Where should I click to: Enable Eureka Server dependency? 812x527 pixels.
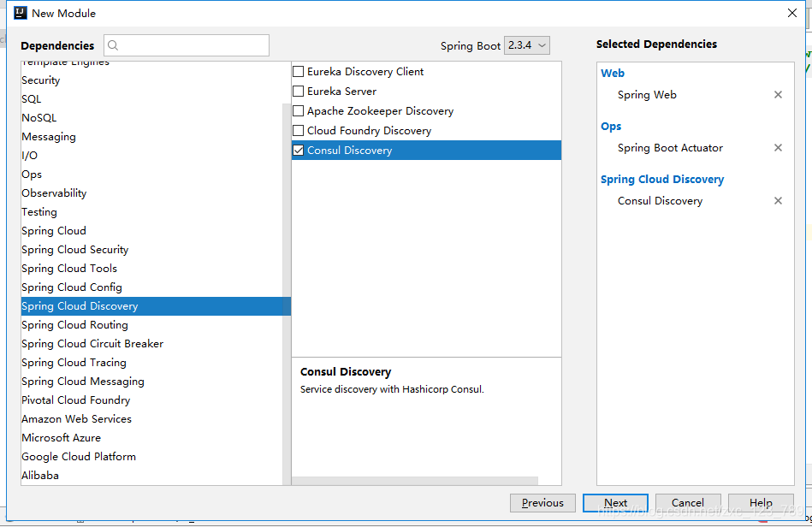tap(299, 91)
